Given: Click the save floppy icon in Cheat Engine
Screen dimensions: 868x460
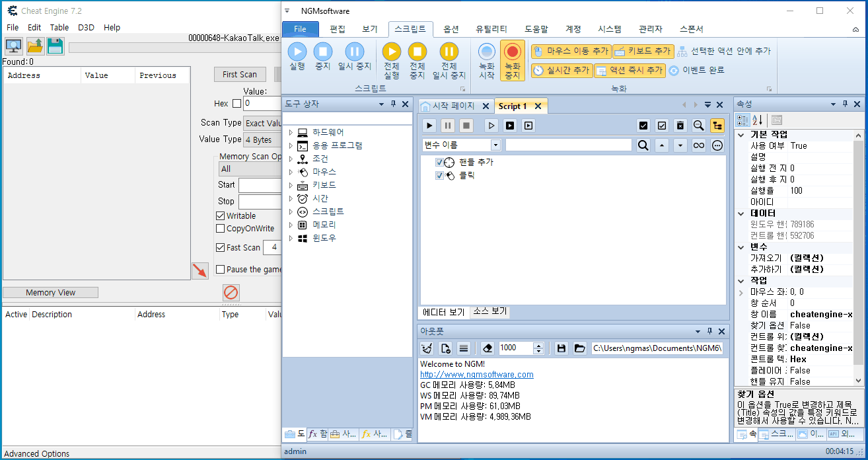Looking at the screenshot, I should click(55, 46).
